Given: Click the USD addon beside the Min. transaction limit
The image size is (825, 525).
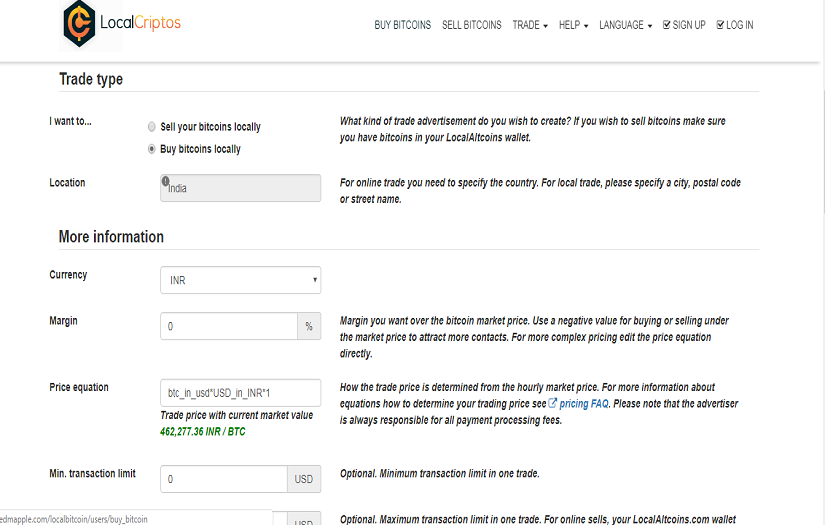Looking at the screenshot, I should point(304,479).
